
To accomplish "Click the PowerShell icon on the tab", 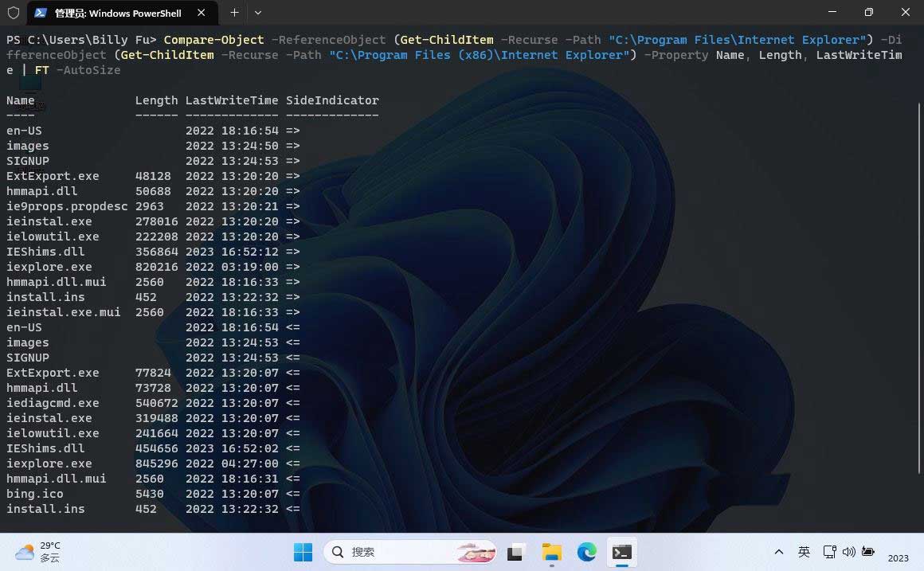I will tap(40, 13).
